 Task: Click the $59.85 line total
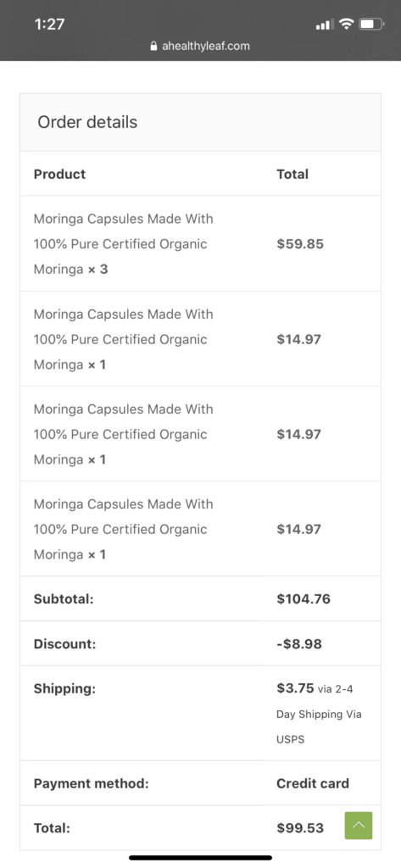tap(300, 244)
